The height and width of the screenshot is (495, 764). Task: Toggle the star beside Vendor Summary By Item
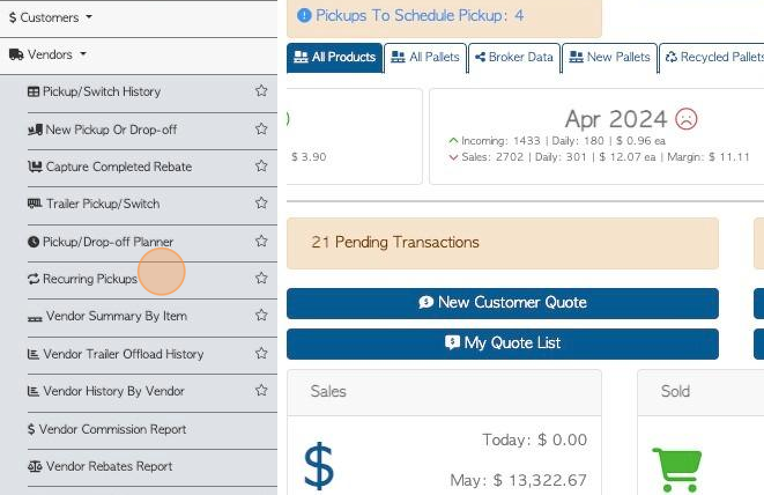click(x=261, y=316)
